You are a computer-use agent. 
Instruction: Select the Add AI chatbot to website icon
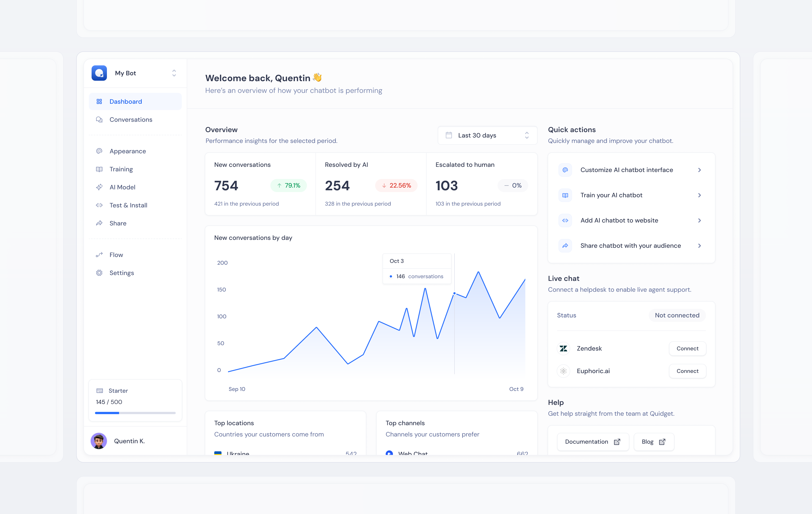[x=565, y=220]
